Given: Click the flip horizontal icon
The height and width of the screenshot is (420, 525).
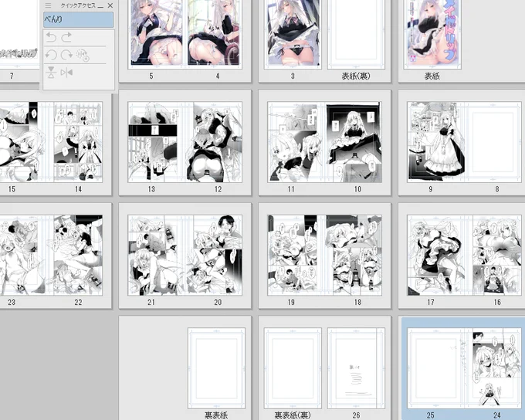Looking at the screenshot, I should point(66,73).
